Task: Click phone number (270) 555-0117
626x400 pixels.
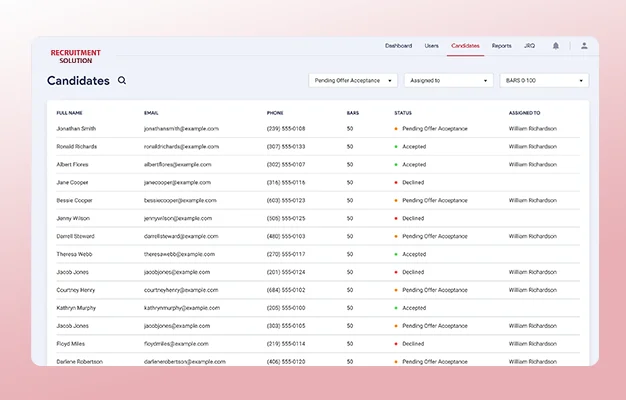Action: point(286,254)
